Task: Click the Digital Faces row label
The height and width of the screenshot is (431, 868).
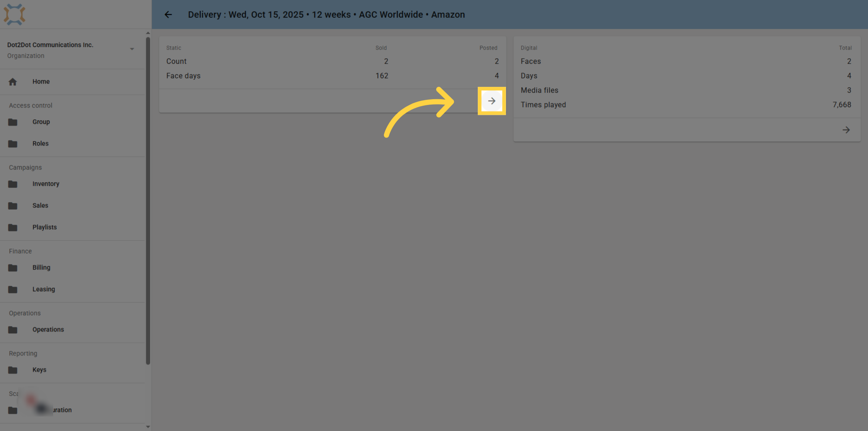Action: [531, 61]
